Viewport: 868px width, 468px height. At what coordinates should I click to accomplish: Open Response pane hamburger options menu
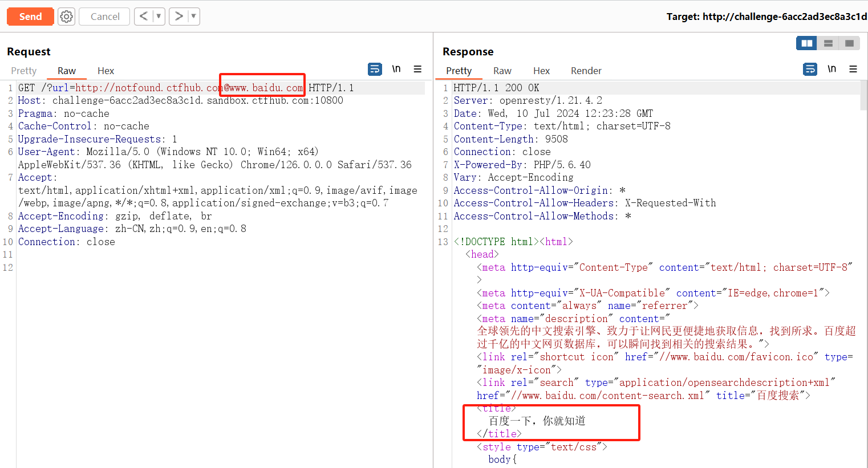(853, 69)
